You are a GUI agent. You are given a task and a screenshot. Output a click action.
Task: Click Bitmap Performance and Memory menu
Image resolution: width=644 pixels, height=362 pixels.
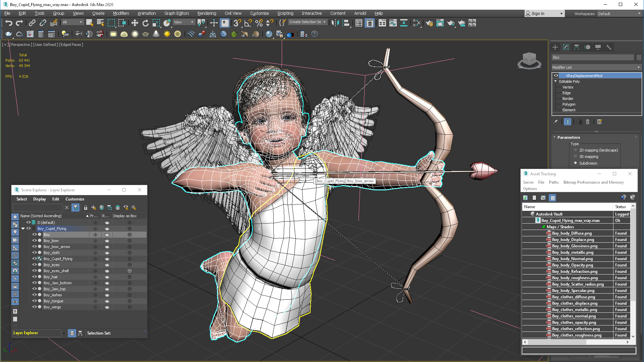point(593,182)
